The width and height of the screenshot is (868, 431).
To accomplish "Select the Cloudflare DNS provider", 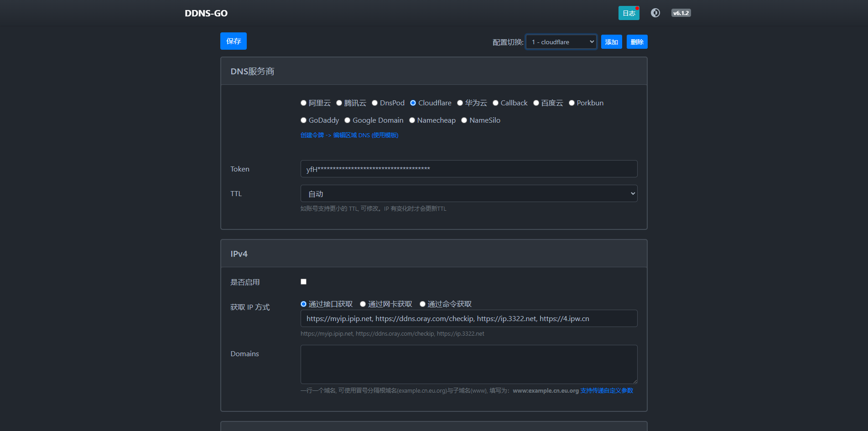I will click(x=413, y=103).
